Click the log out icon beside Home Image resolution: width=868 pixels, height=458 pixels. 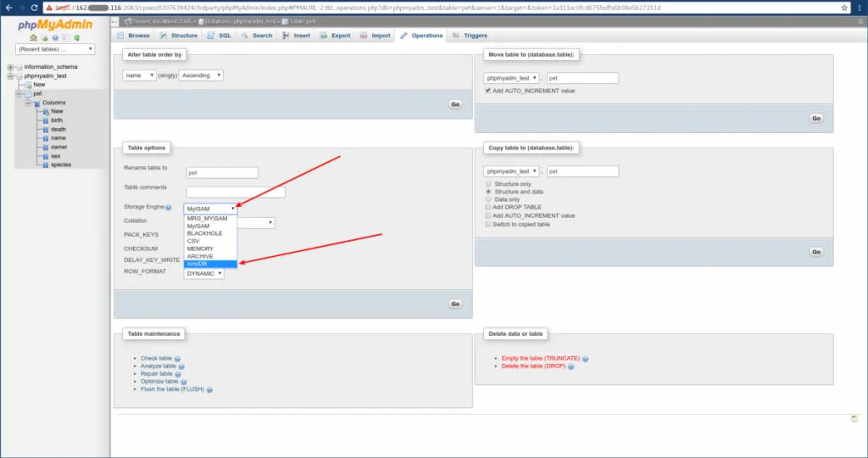coord(45,37)
